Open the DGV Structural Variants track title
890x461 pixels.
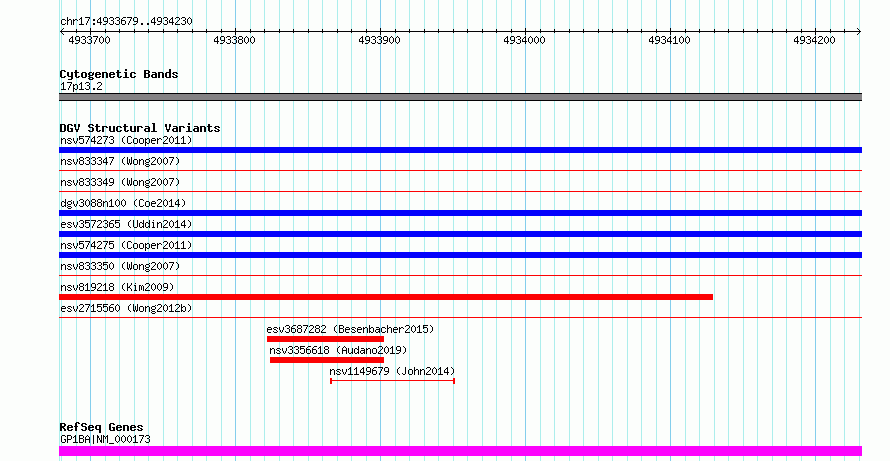click(140, 128)
